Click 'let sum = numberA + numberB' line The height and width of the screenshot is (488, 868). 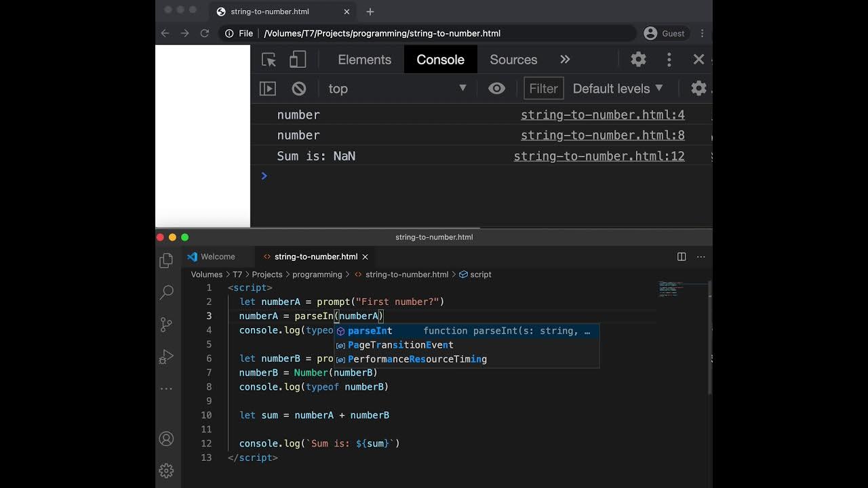coord(314,415)
